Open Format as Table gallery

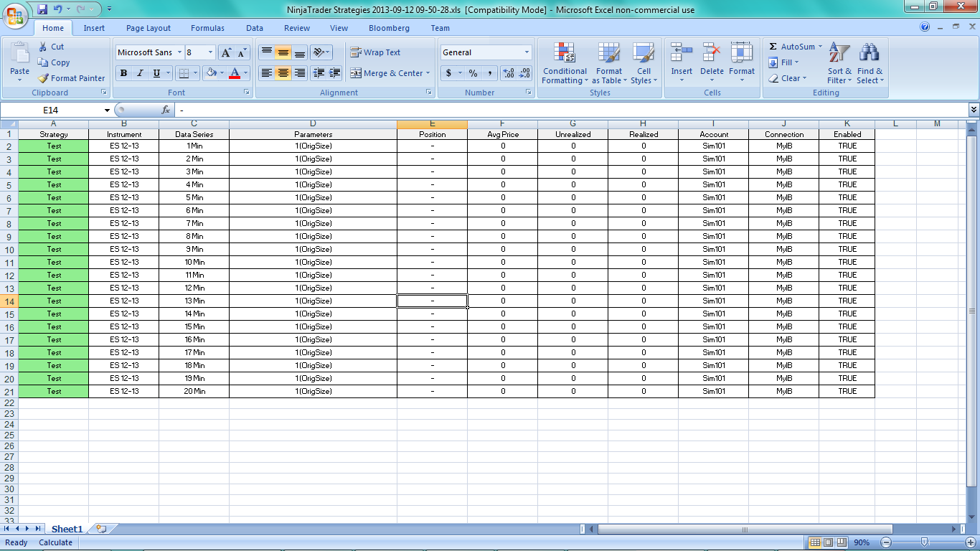pos(609,63)
